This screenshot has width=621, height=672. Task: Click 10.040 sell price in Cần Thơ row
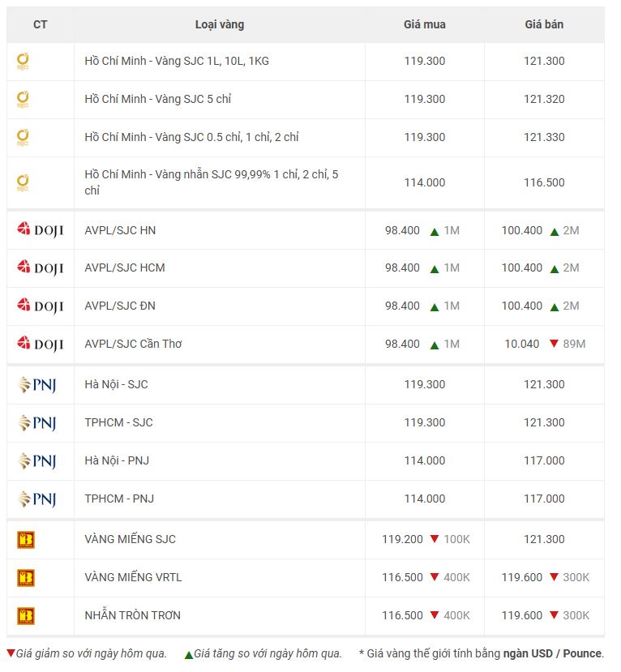(522, 344)
